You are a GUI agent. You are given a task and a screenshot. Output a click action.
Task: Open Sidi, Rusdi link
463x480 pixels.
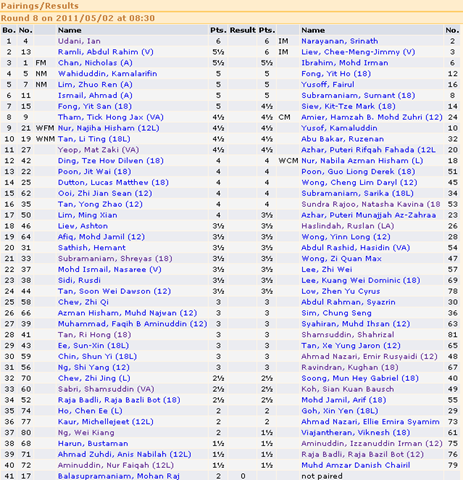pyautogui.click(x=79, y=280)
